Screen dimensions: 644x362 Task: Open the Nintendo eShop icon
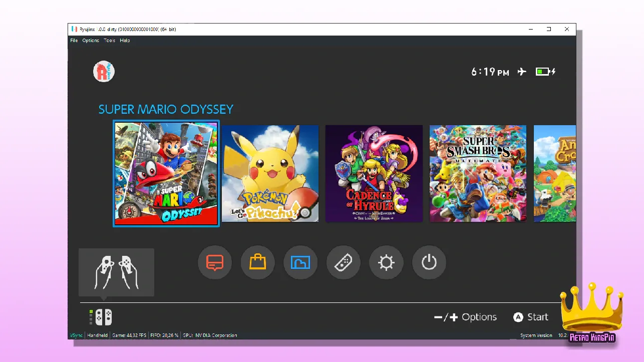point(257,262)
